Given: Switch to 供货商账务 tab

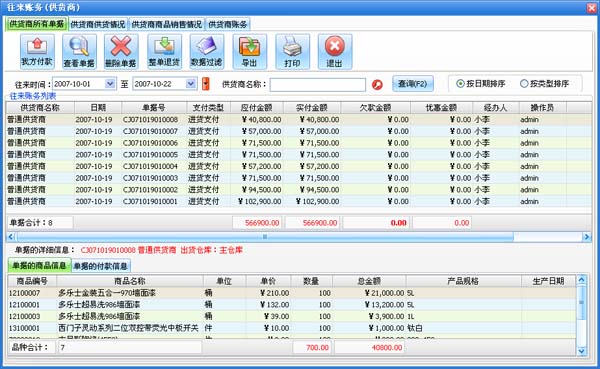Looking at the screenshot, I should (x=228, y=24).
